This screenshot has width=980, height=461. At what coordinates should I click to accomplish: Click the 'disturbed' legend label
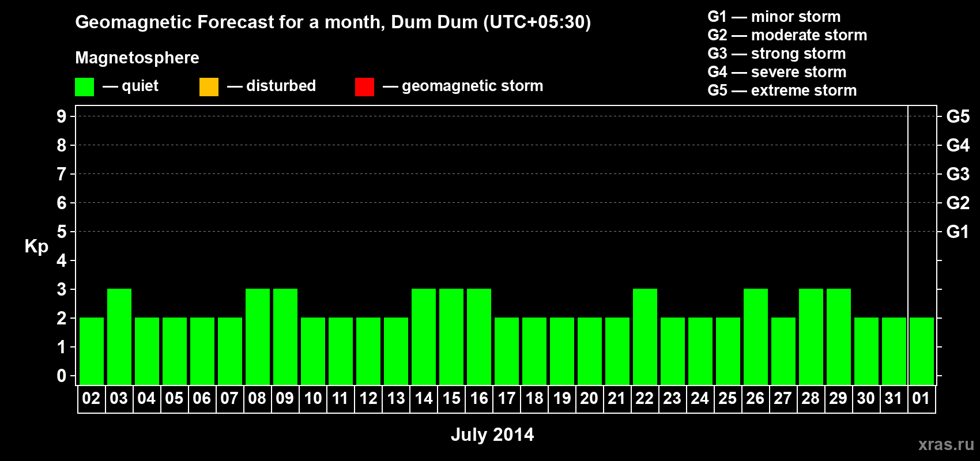[281, 86]
